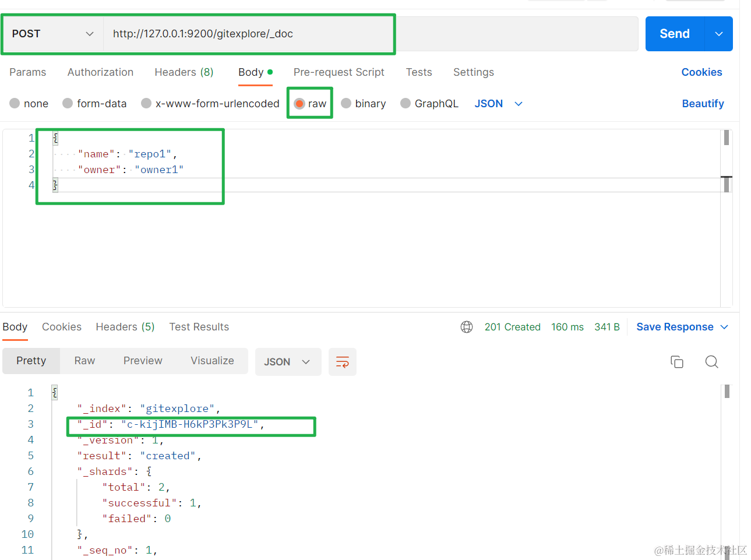Screen dimensions: 751x560
Task: Click the "_id" value in response
Action: [190, 424]
